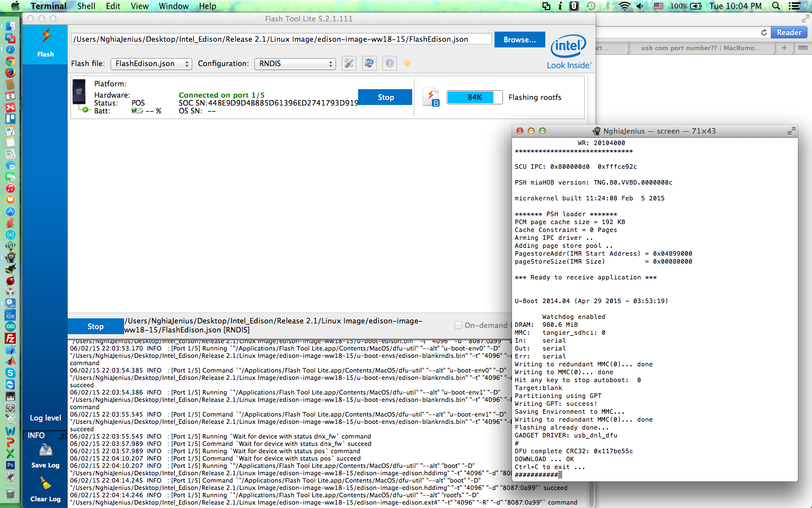812x508 pixels.
Task: Select the 'usb com port number' Safari tab
Action: coord(700,48)
